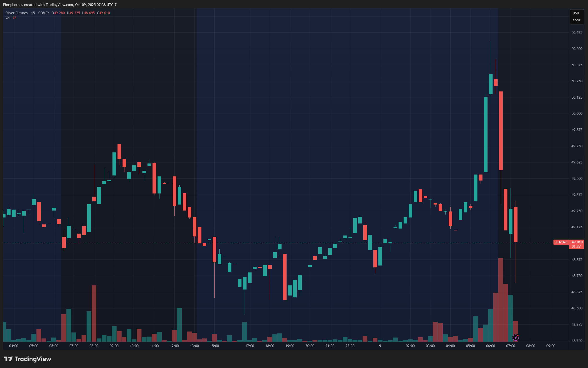The height and width of the screenshot is (368, 588).
Task: Click the Vol indicator legend label
Action: coord(8,18)
